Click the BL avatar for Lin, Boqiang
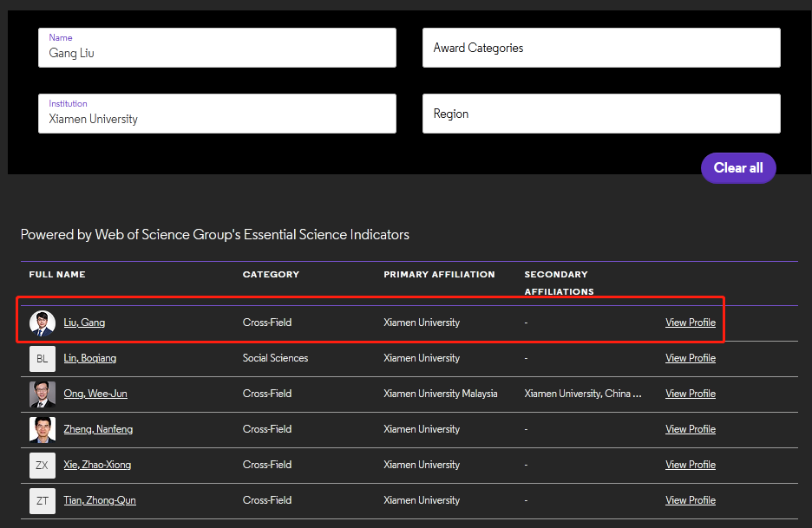Screen dimensions: 812x528 (43, 359)
